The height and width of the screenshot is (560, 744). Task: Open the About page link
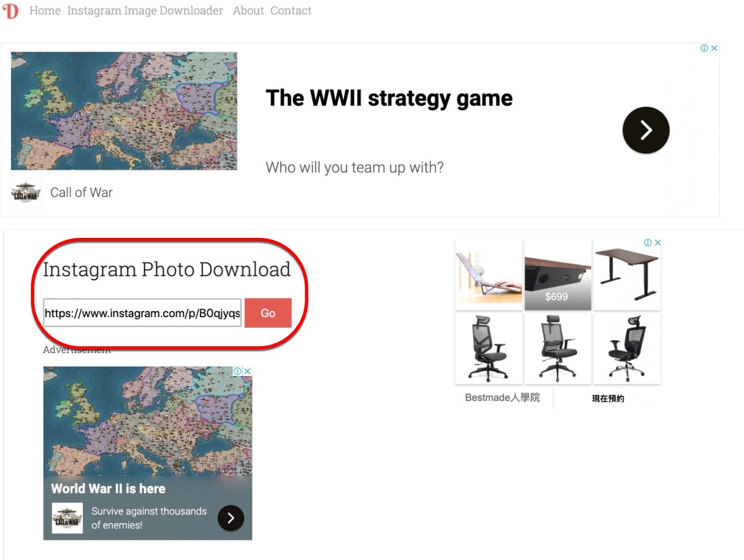click(249, 11)
